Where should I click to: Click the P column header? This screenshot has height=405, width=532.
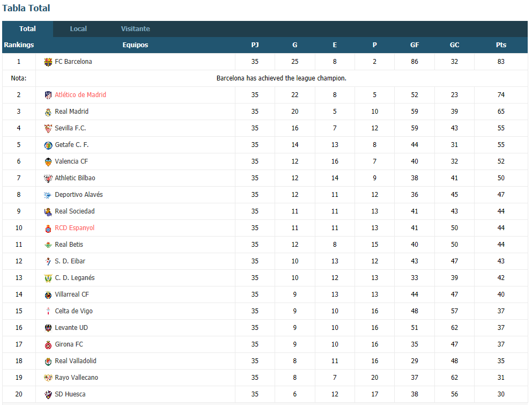[x=374, y=45]
